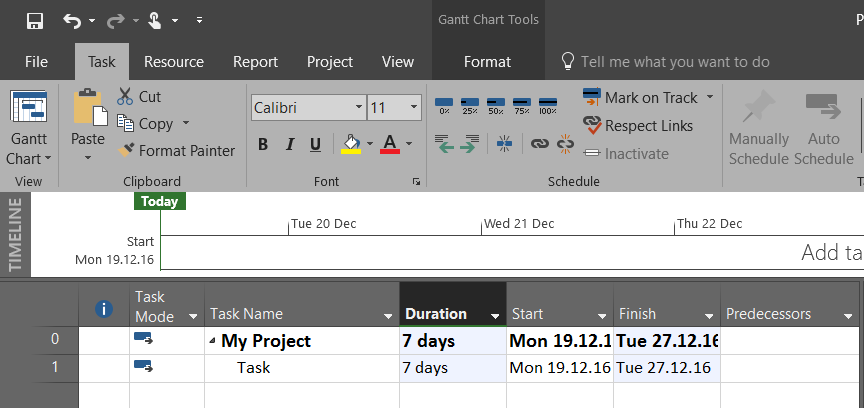The width and height of the screenshot is (864, 408).
Task: Click the Save icon in title bar
Action: point(35,20)
